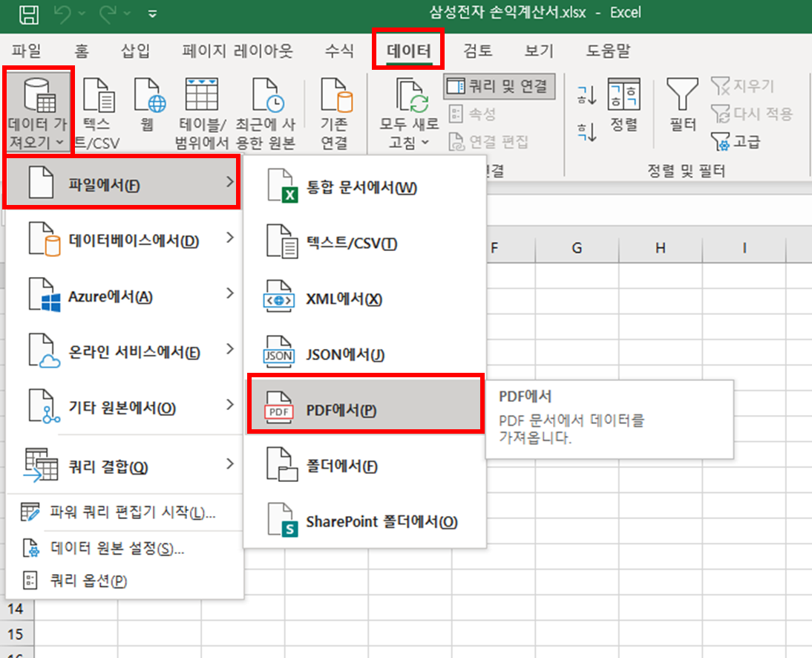Choose SharePoint 폴더에서 from submenu

click(x=364, y=521)
